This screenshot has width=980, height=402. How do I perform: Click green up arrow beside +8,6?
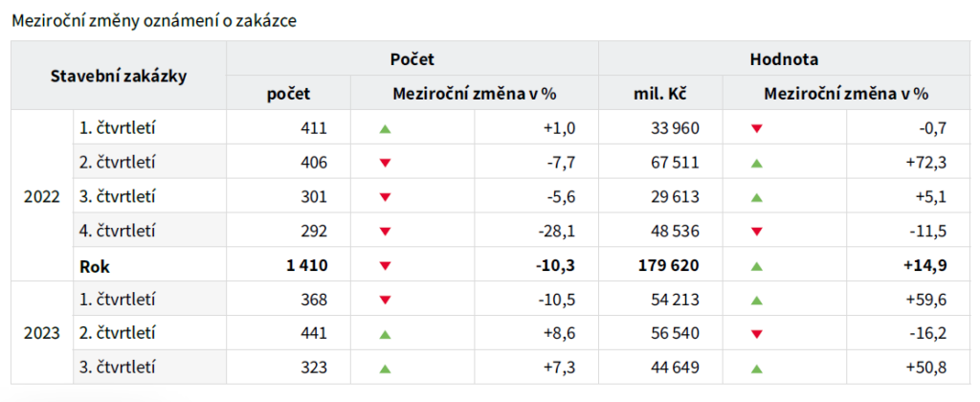pos(385,334)
